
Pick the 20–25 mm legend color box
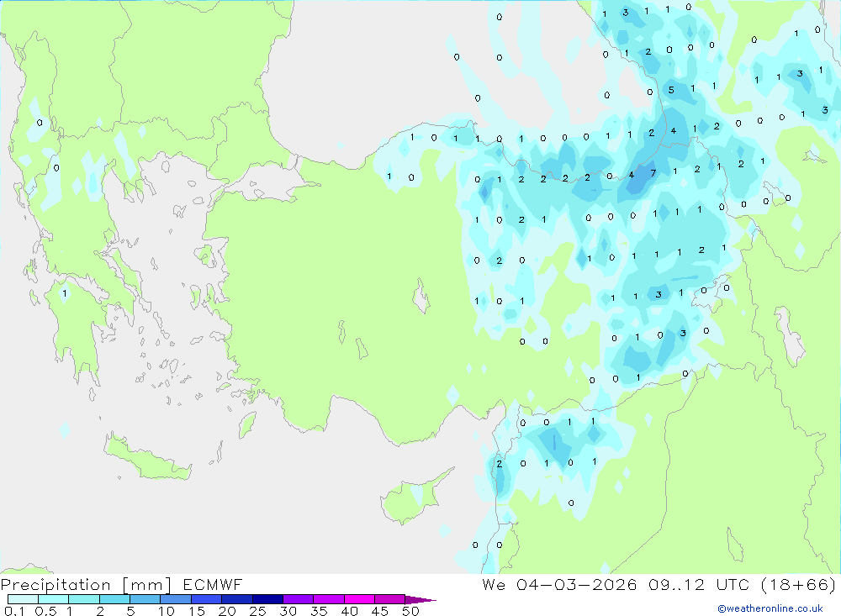tap(236, 599)
